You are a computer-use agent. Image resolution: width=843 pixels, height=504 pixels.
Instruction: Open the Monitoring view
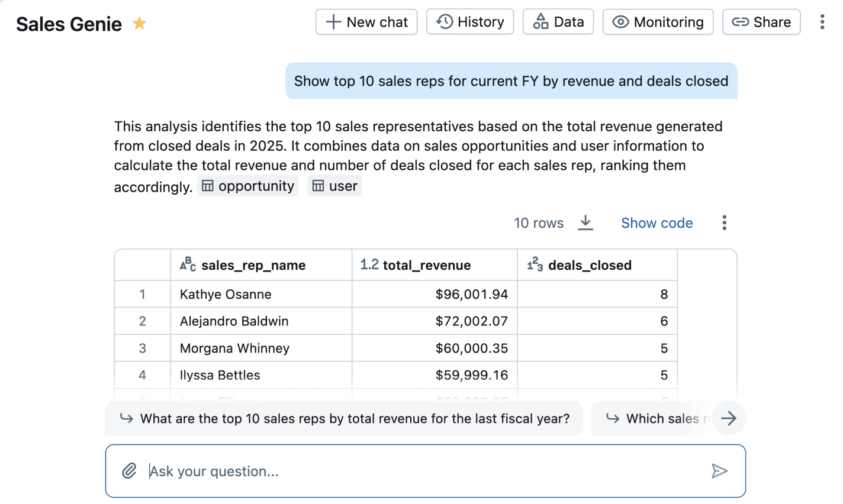coord(658,22)
